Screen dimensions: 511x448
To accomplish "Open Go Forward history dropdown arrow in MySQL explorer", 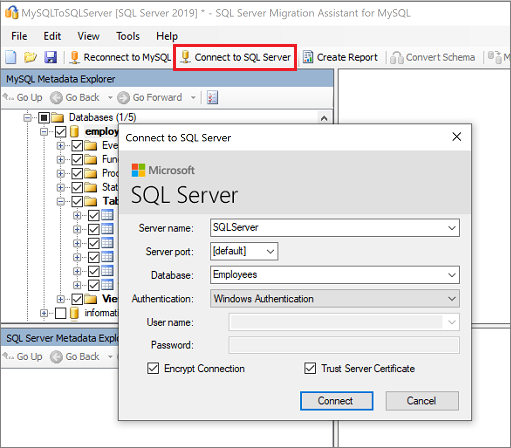I will (x=193, y=98).
